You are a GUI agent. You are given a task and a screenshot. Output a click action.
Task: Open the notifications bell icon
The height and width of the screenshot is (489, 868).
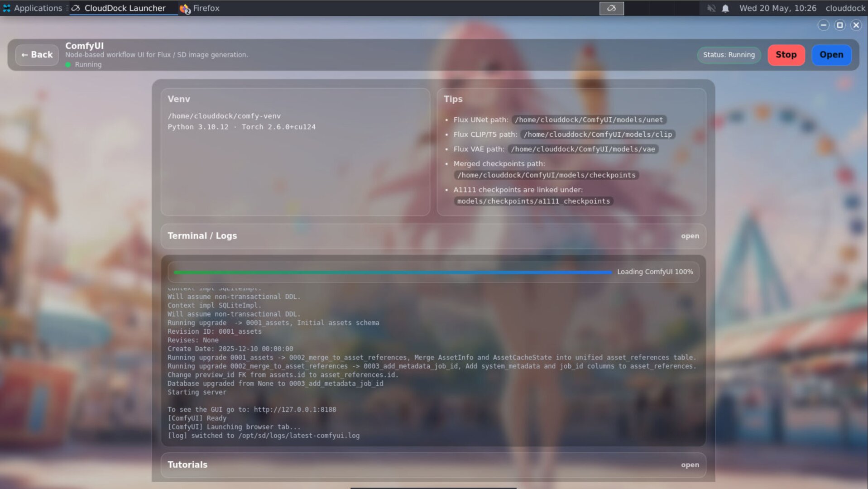(725, 8)
